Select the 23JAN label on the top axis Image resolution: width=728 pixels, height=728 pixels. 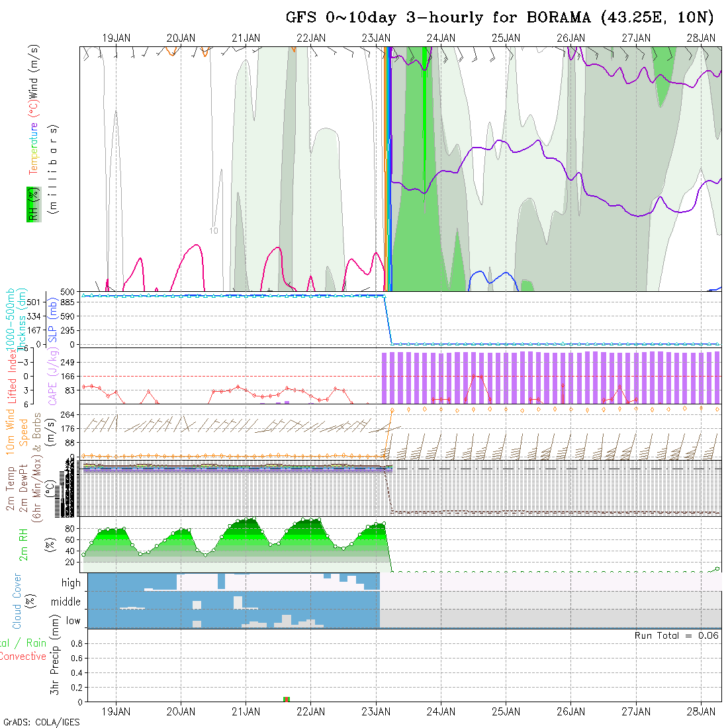[376, 38]
